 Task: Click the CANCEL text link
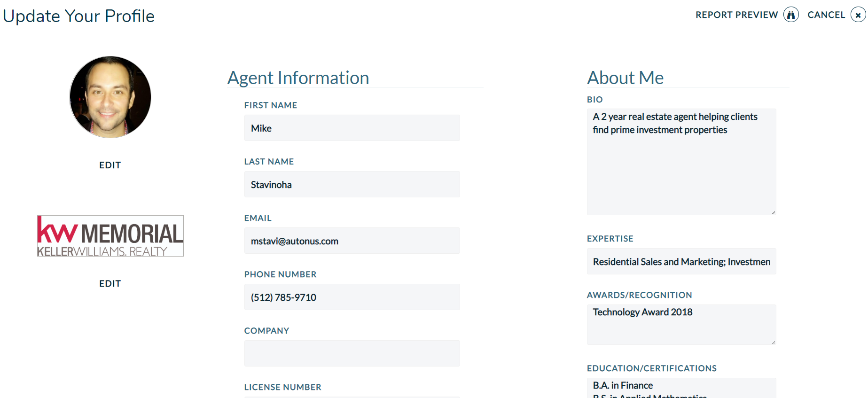tap(826, 15)
